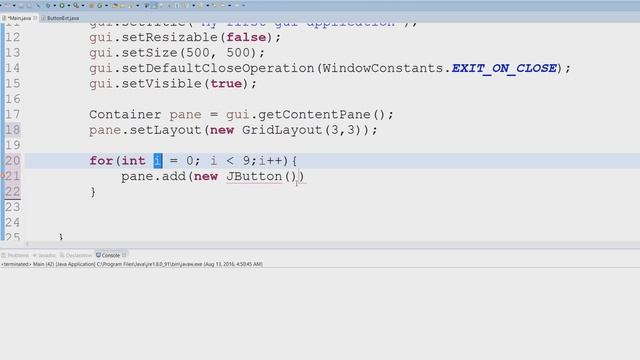Click the New Java Class icon
Screen dimensions: 640x360
pyautogui.click(x=100, y=6)
